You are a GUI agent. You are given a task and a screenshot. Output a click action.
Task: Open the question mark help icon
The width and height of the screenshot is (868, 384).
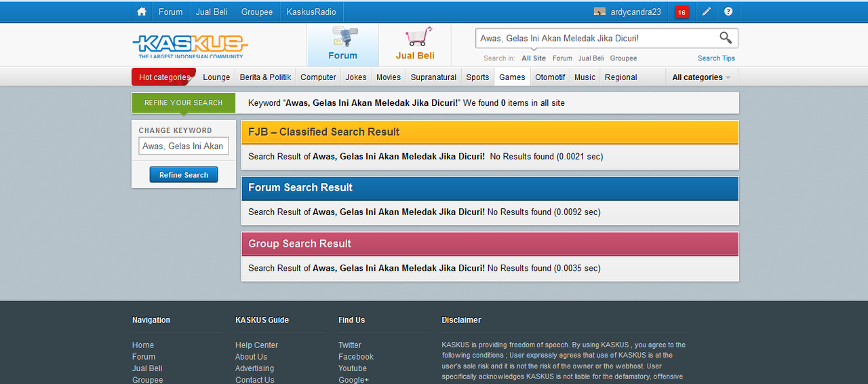(x=728, y=12)
